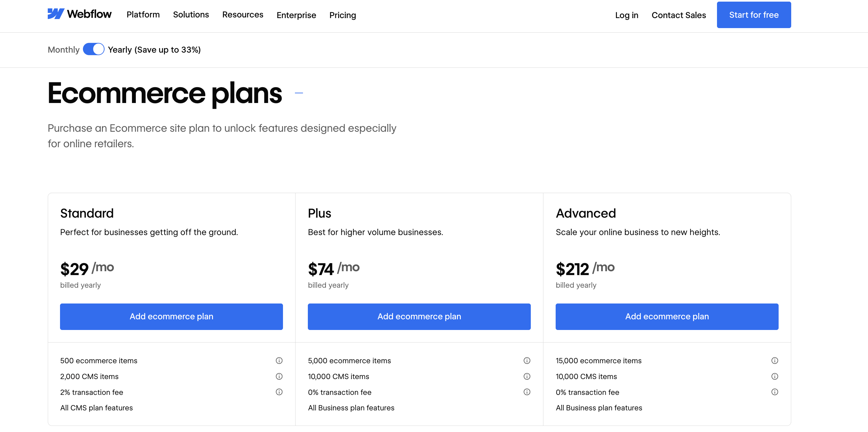Click Start for free

tap(754, 15)
